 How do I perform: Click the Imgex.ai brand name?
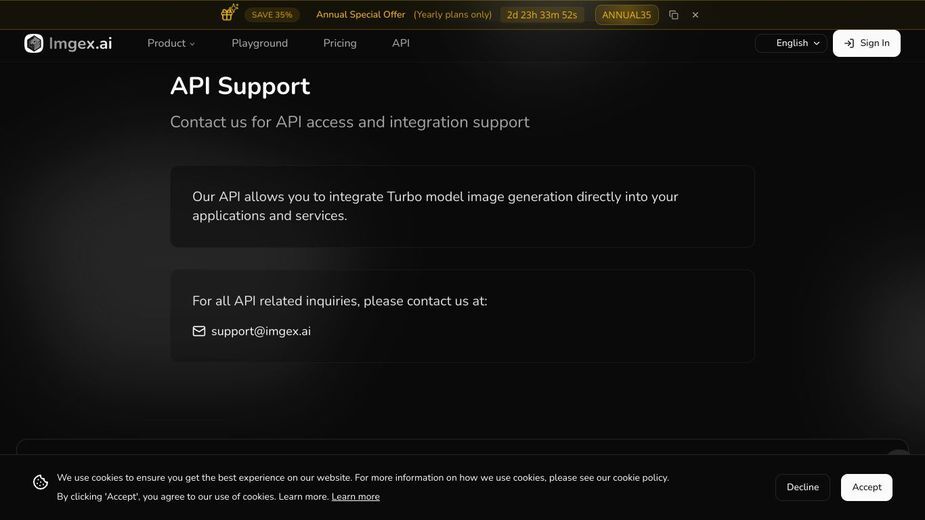(x=80, y=43)
